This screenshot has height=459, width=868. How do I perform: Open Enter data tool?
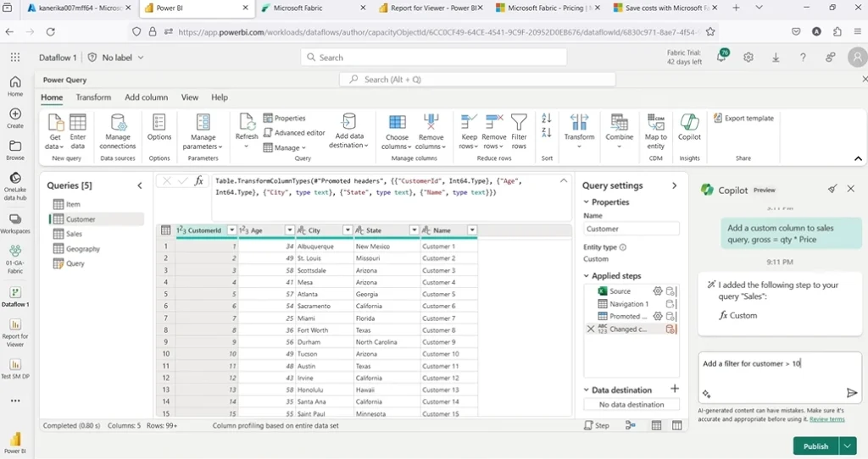pos(77,131)
